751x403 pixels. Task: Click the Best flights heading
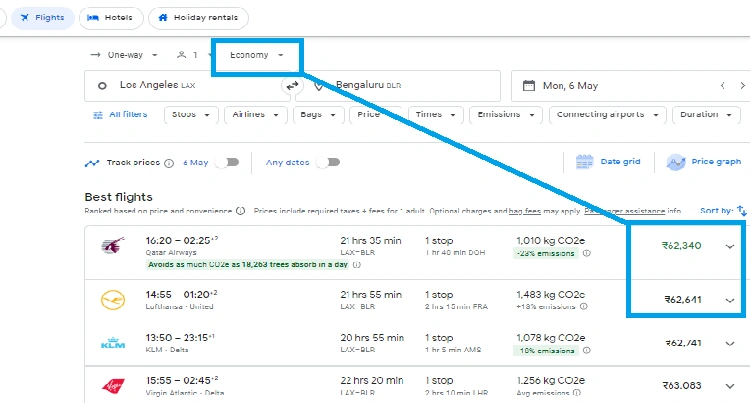118,197
